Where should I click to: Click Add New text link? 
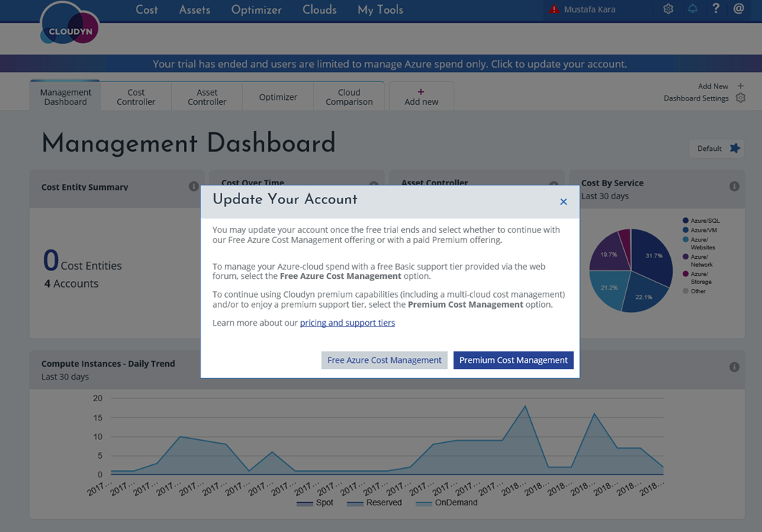tap(713, 86)
